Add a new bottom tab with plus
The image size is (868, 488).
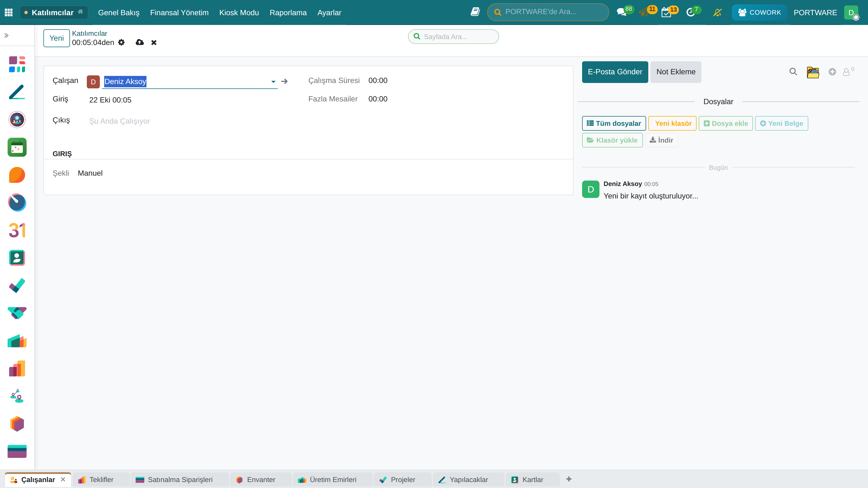click(569, 479)
